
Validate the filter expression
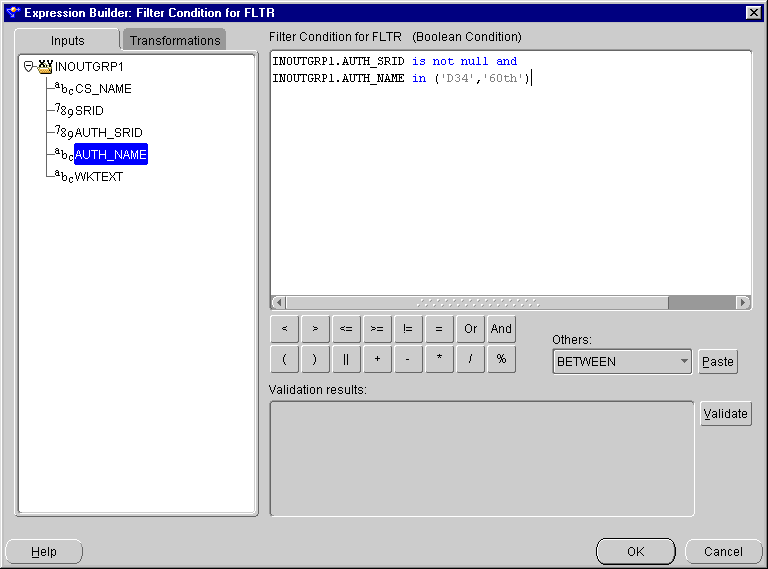click(x=725, y=413)
